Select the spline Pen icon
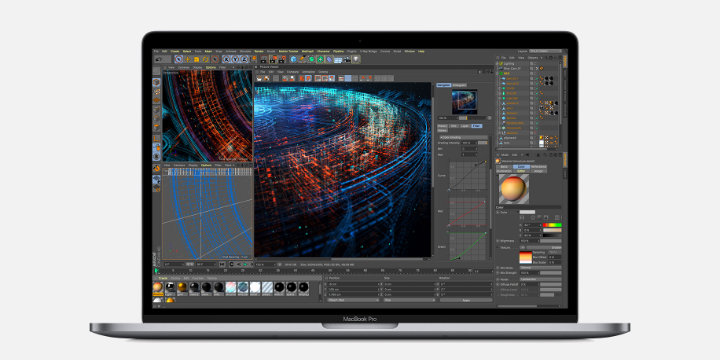The width and height of the screenshot is (720, 360). click(302, 59)
